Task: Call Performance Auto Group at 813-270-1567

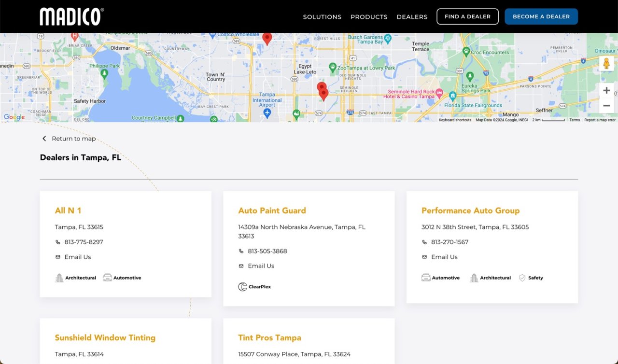Action: [450, 242]
